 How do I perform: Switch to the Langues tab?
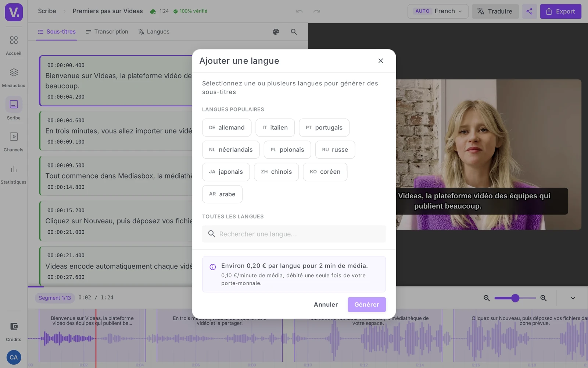(154, 32)
